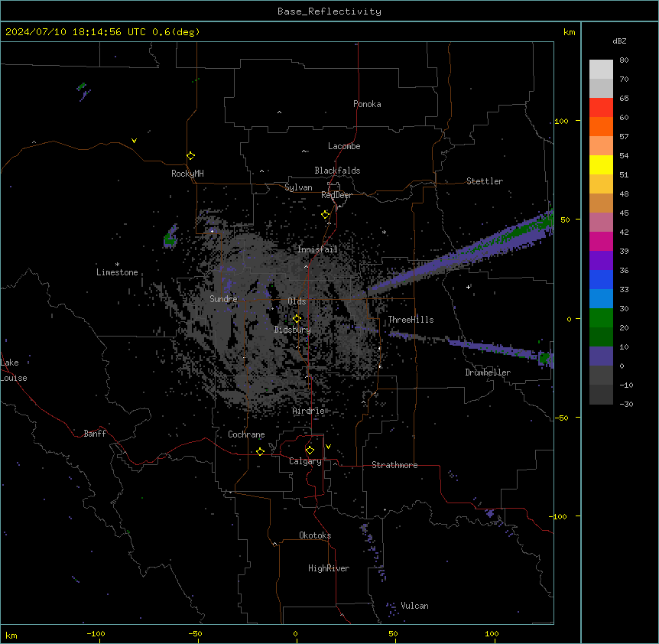
Task: Select the yellow 54 dBZ legend swatch
Action: pyautogui.click(x=601, y=164)
